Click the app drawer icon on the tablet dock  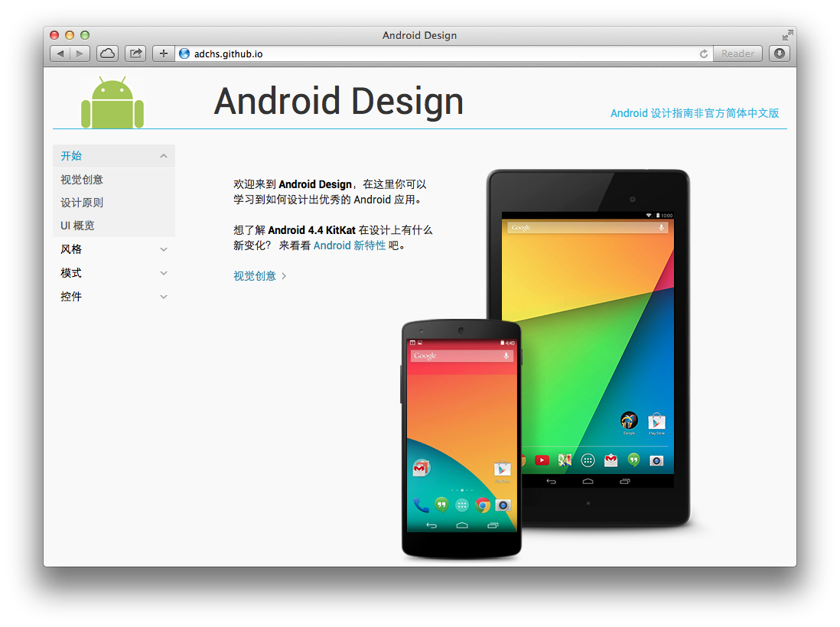tap(588, 460)
